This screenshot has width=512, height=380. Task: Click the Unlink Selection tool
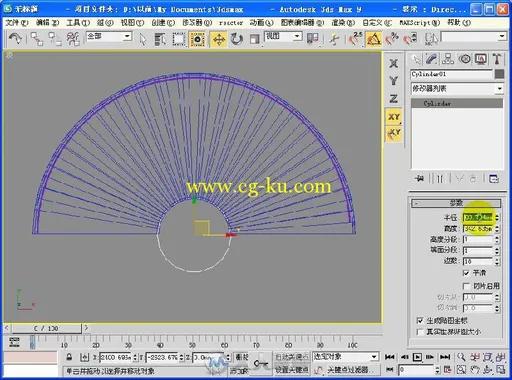54,39
